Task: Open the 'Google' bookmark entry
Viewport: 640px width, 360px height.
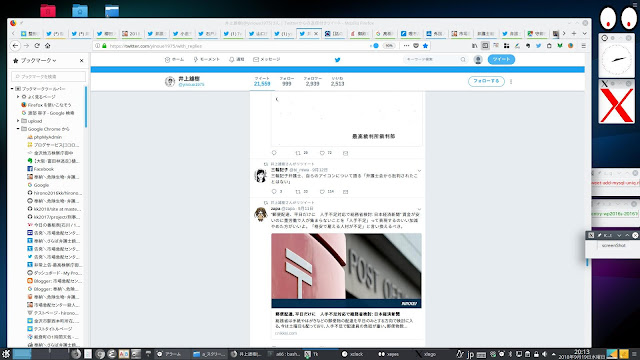Action: [x=38, y=185]
